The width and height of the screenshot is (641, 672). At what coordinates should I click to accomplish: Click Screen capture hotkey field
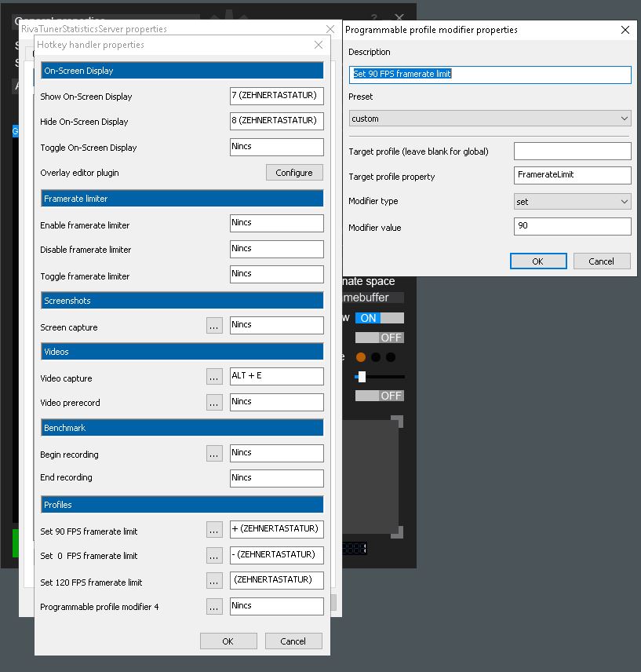[277, 325]
